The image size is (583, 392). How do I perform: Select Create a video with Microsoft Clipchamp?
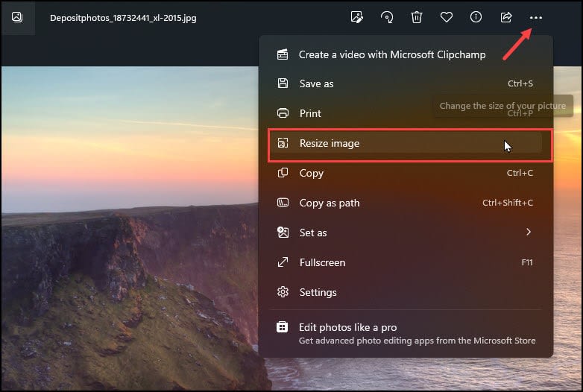[406, 54]
